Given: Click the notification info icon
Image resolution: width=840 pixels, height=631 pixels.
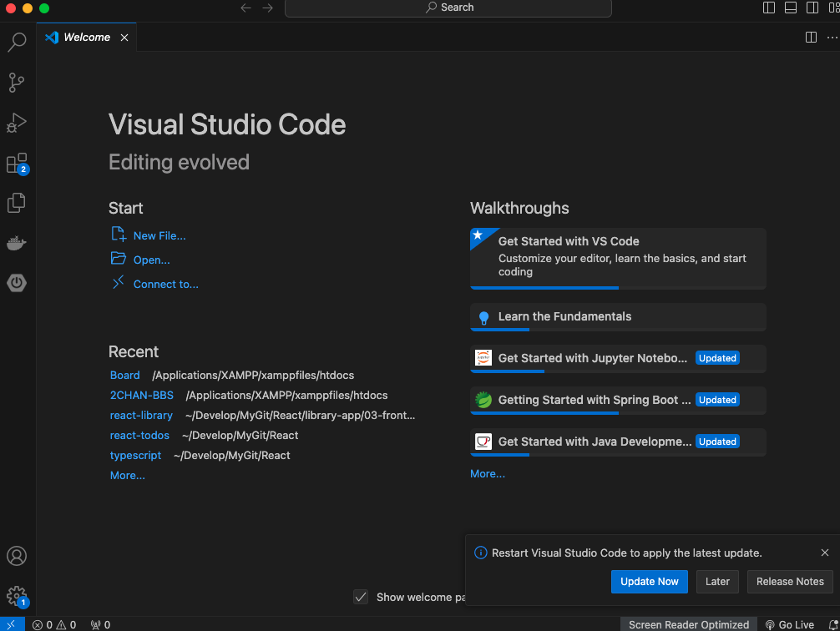Looking at the screenshot, I should pos(480,553).
